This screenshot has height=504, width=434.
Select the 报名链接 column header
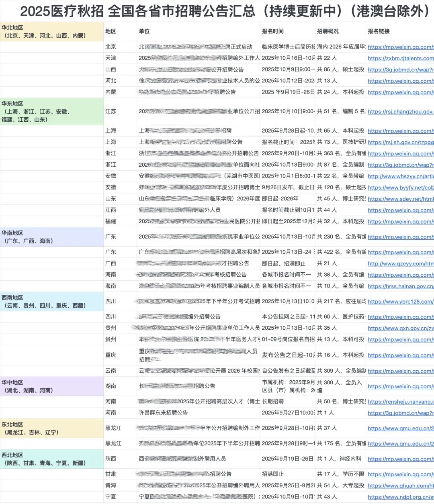click(379, 31)
